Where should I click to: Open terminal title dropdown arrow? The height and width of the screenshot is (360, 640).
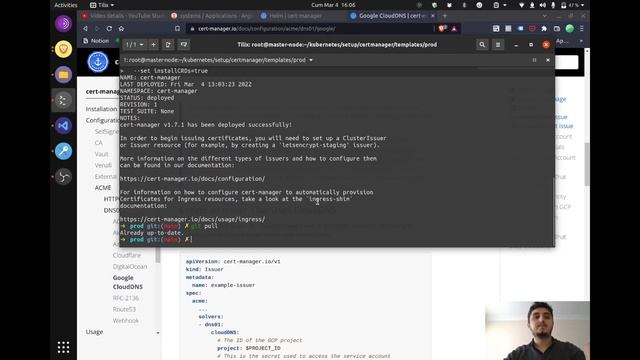click(x=311, y=60)
